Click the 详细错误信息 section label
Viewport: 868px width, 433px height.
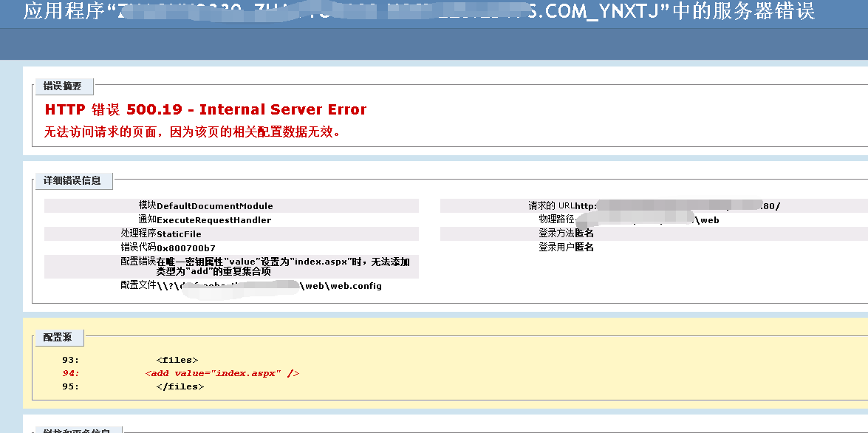coord(72,180)
